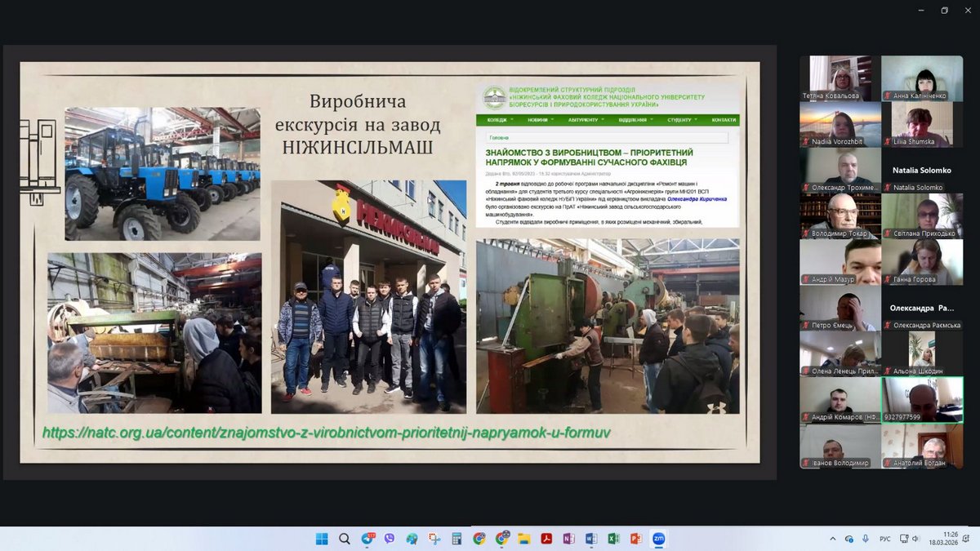This screenshot has height=551, width=980.
Task: Expand hidden system tray icons chevron
Action: coord(832,539)
